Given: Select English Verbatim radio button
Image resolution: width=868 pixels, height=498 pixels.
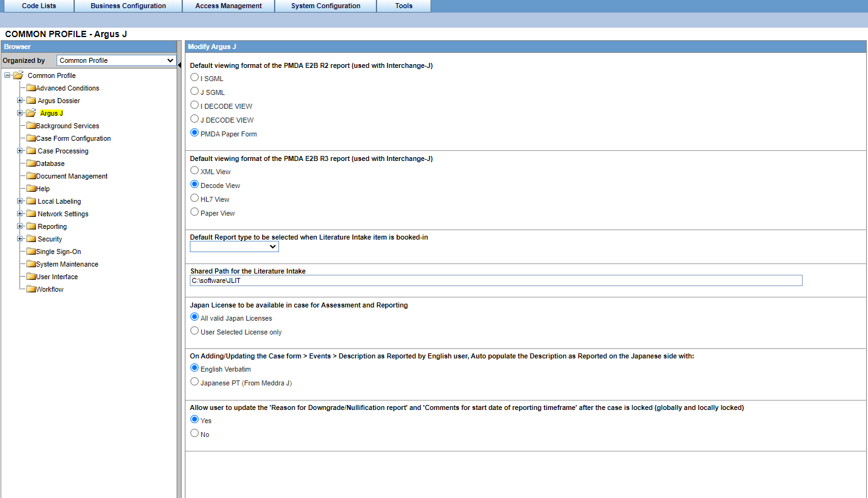Looking at the screenshot, I should pos(195,368).
